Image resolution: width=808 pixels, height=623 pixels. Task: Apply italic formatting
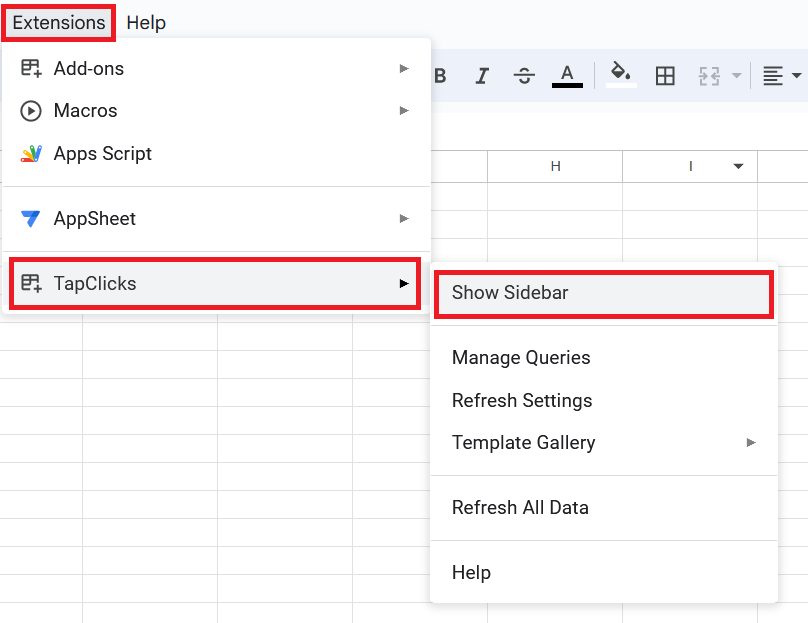[482, 76]
